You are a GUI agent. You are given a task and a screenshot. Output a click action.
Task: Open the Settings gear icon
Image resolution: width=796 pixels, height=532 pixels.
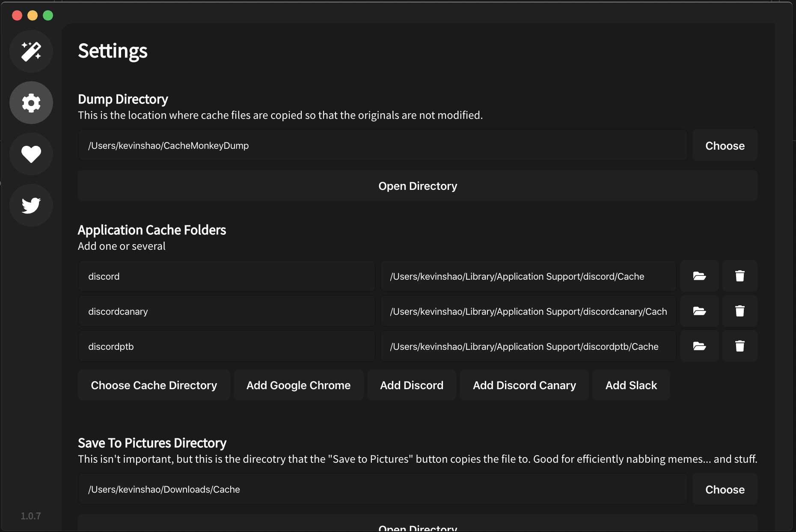coord(31,103)
